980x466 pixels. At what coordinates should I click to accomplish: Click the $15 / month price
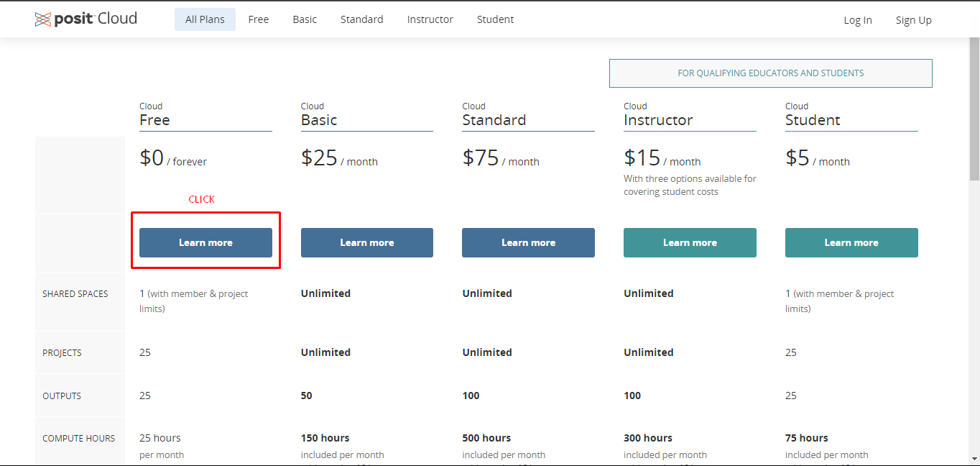[662, 158]
